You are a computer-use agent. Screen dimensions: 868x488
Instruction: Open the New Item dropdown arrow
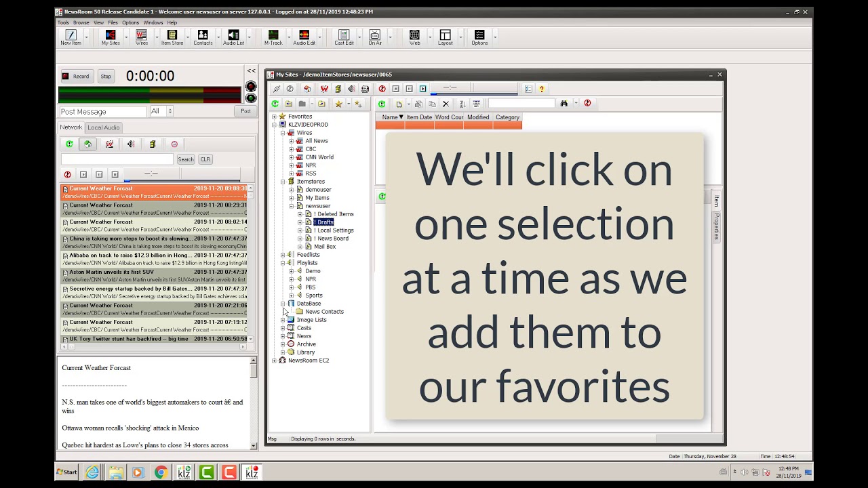86,37
